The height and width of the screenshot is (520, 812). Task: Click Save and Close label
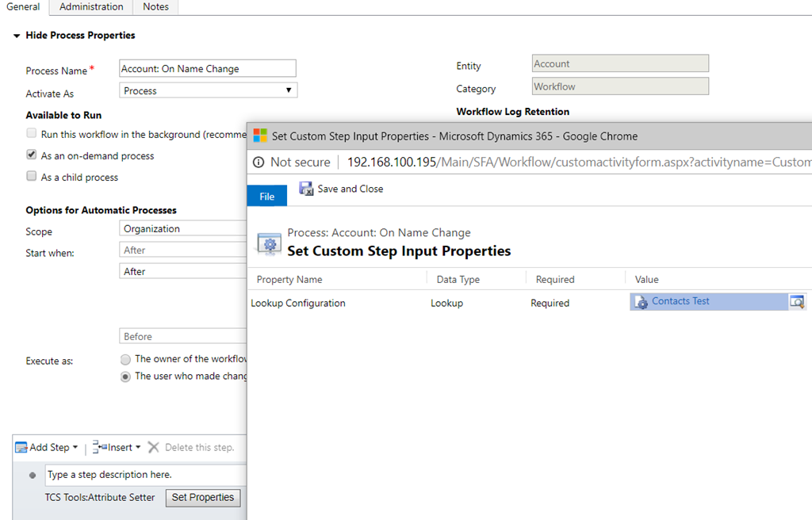pyautogui.click(x=350, y=189)
